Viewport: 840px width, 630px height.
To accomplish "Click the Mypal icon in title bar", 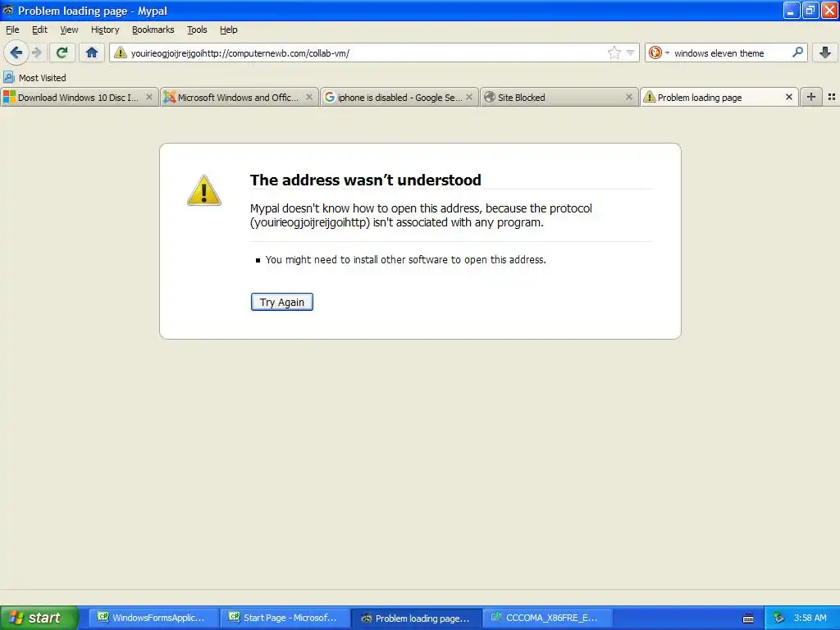I will [x=8, y=10].
